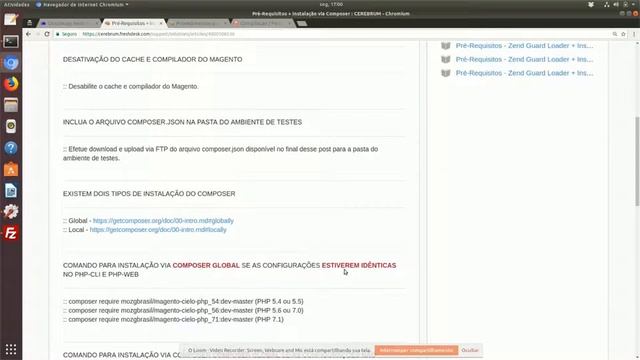The image size is (640, 360).
Task: Show all applications grid
Action: pos(11,349)
